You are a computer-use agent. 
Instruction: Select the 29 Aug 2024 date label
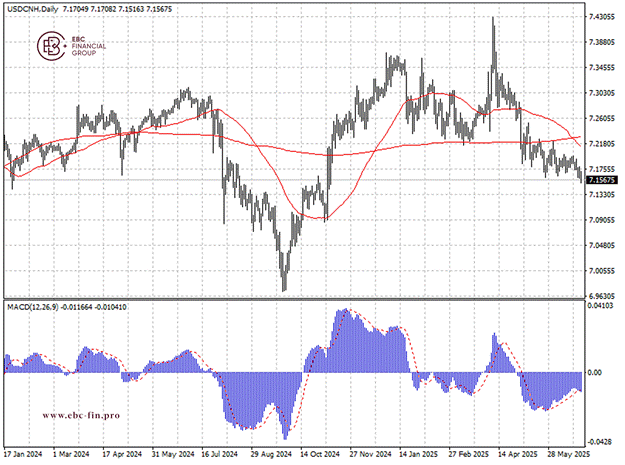[x=268, y=452]
